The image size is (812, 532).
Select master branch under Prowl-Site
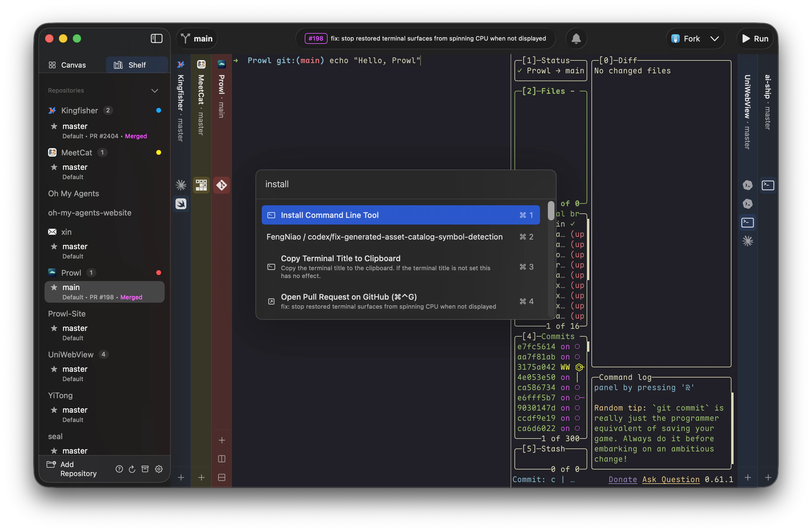104,333
